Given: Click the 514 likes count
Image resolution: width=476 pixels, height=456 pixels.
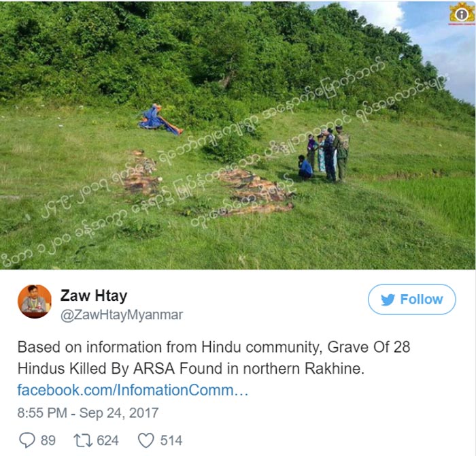Looking at the screenshot, I should point(171,440).
